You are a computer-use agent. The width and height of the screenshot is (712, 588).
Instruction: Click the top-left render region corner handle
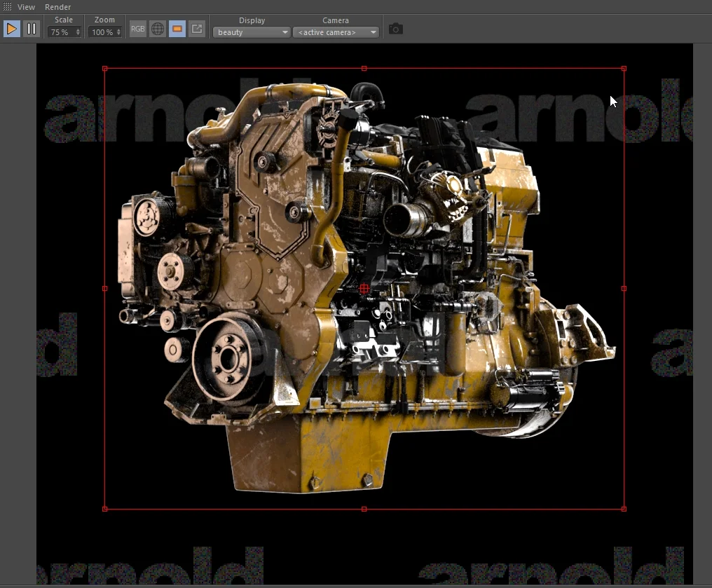click(x=105, y=69)
